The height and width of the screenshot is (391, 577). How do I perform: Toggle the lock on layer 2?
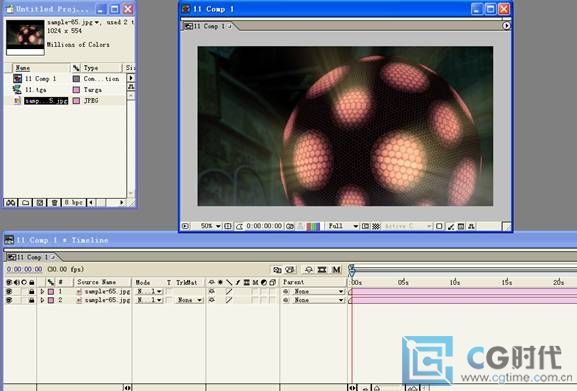coord(32,300)
